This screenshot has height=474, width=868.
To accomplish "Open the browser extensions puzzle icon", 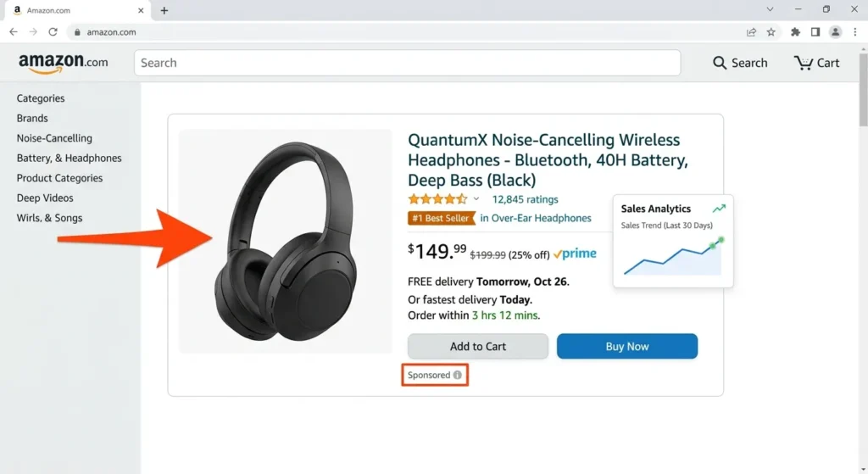I will pos(795,32).
